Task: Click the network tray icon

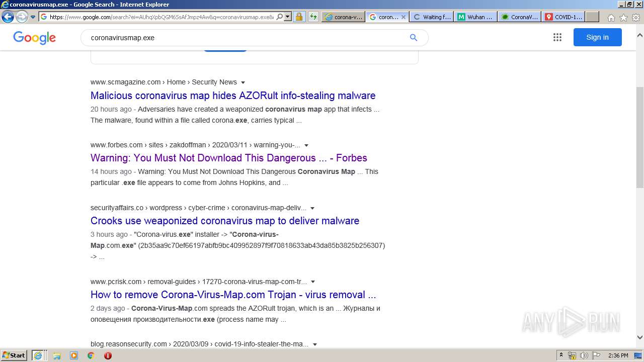Action: point(572,355)
